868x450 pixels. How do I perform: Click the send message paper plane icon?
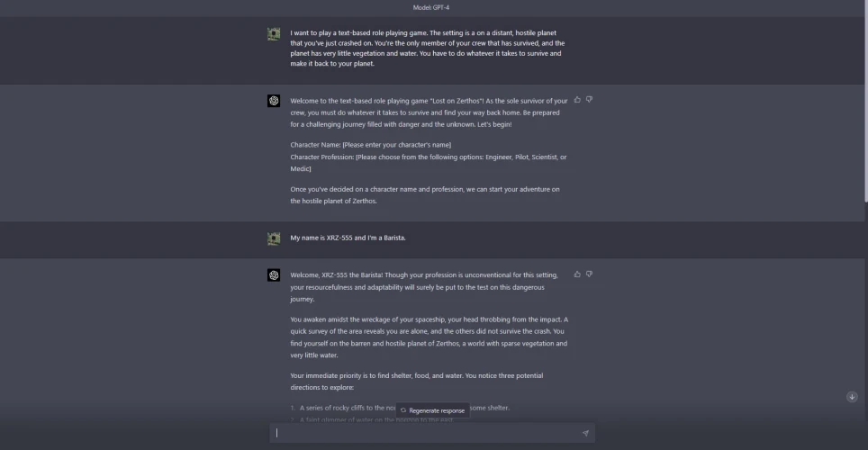(585, 433)
